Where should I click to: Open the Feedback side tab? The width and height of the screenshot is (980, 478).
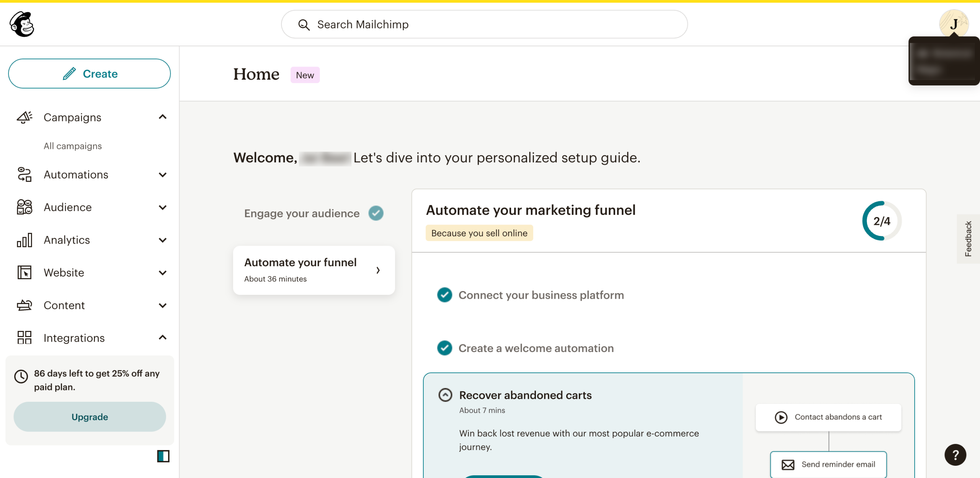[x=968, y=239]
